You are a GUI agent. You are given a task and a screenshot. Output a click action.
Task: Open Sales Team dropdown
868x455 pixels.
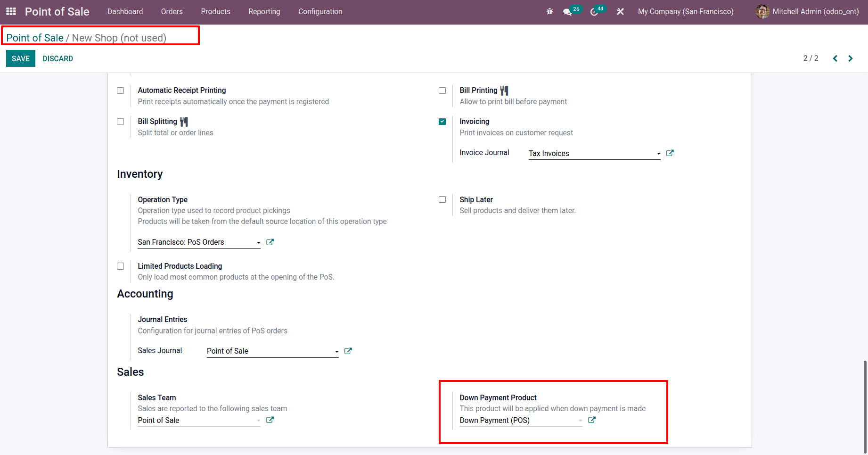(x=199, y=420)
